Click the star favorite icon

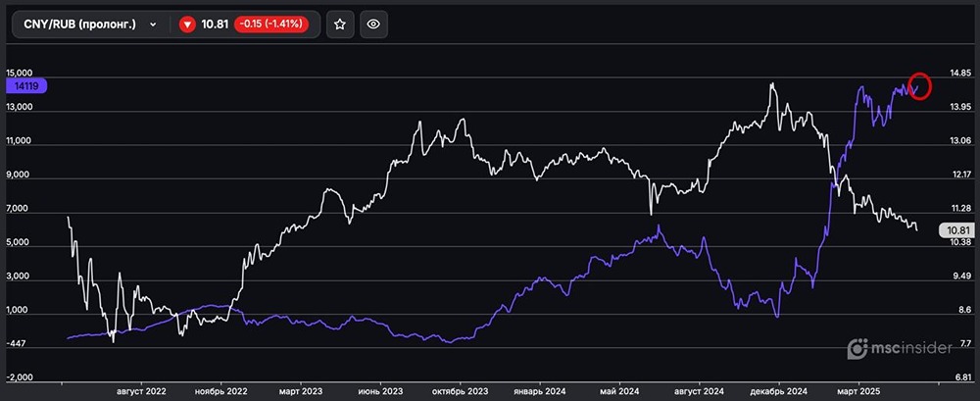(340, 25)
